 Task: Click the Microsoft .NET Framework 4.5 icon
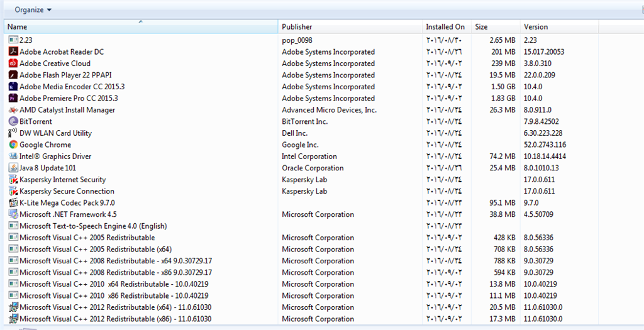[13, 214]
